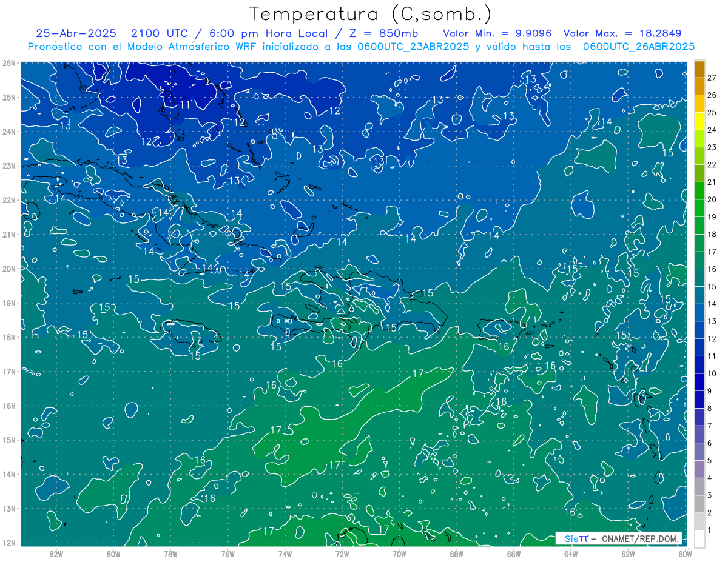Click the SisTT ONAMET/REP.DOM. logo box
This screenshot has width=728, height=562.
click(x=619, y=538)
